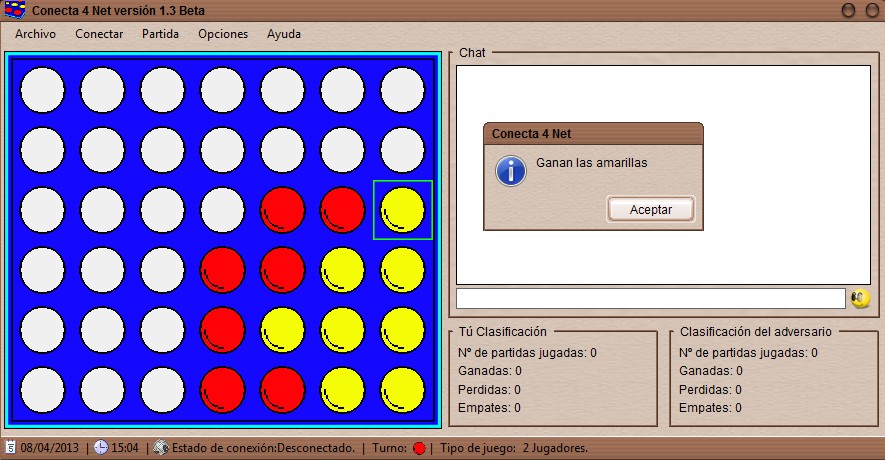Click the yellow piece in fourth row, sixth column
The width and height of the screenshot is (885, 460).
[343, 270]
